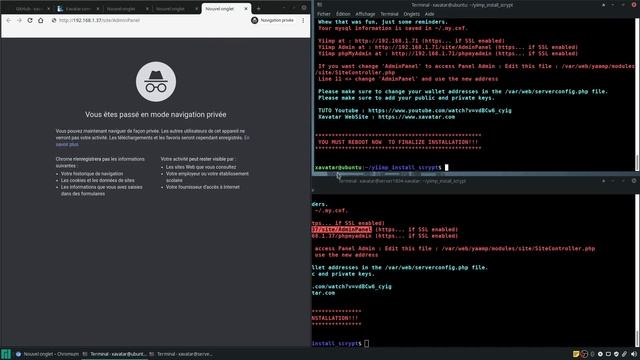Open the Aide menu in the terminal

(429, 14)
